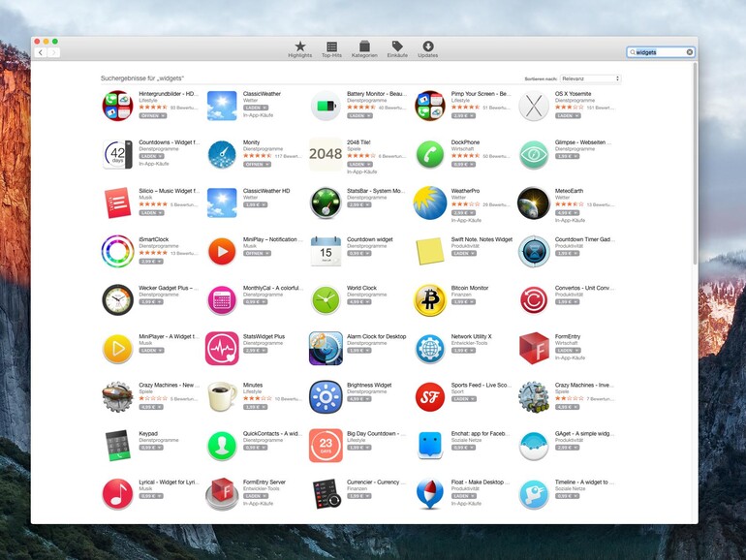Open the Bitcoin Monitor app icon
Viewport: 746px width, 560px height.
(x=430, y=299)
